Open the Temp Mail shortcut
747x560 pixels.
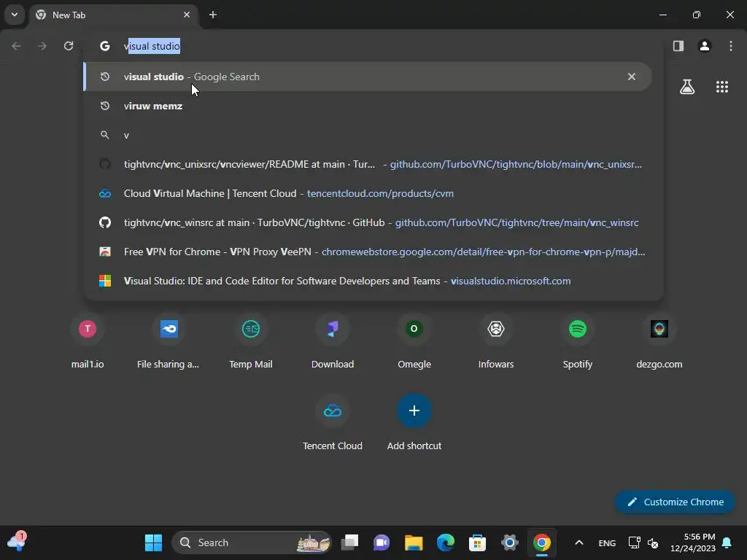(x=251, y=341)
